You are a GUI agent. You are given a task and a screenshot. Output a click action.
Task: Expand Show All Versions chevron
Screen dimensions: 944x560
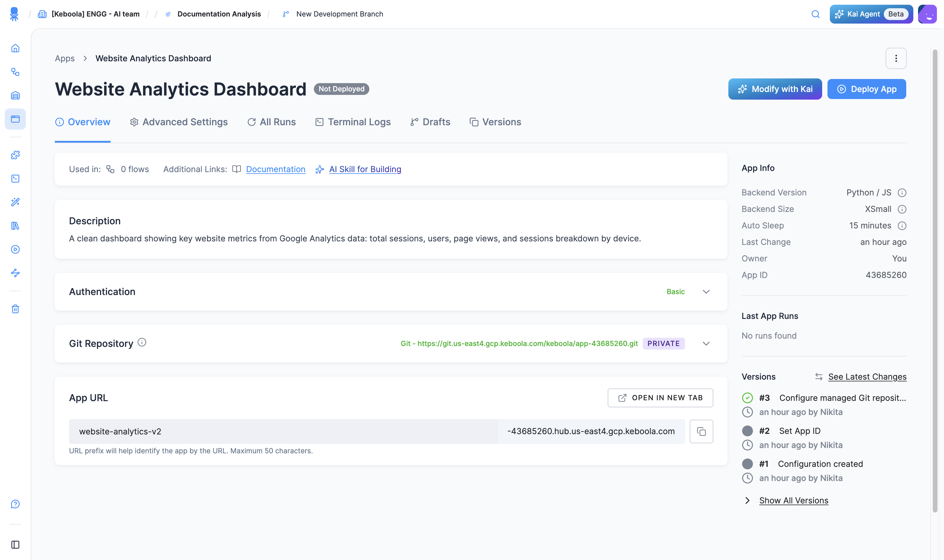(747, 500)
